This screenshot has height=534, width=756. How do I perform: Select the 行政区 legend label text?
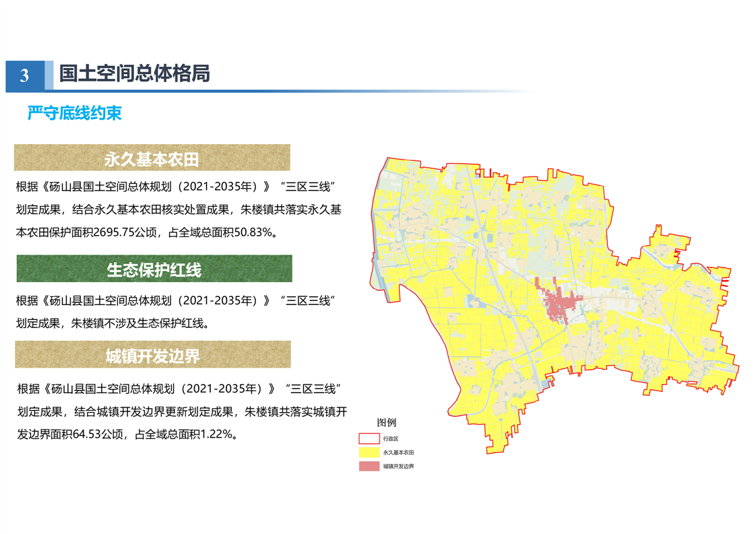(x=391, y=439)
